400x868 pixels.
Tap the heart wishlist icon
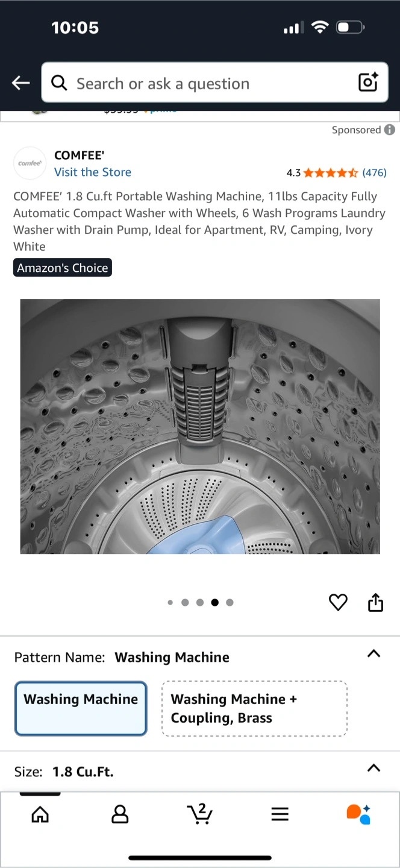tap(338, 602)
